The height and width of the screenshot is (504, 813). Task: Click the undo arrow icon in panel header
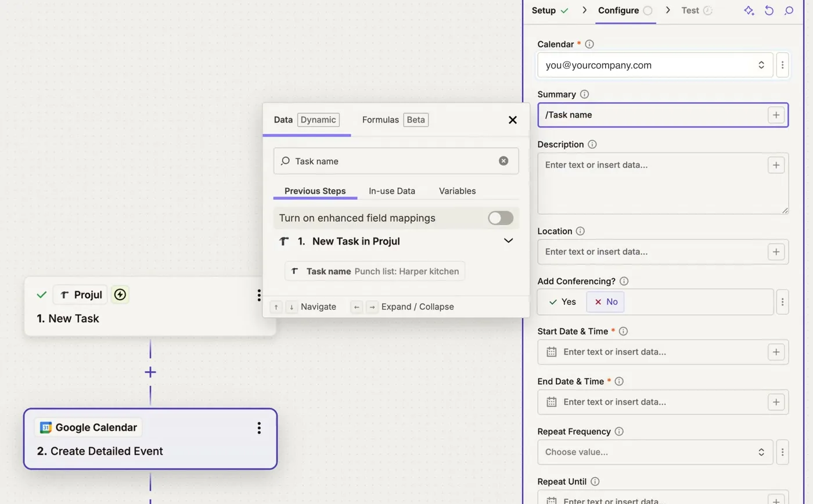coord(769,10)
